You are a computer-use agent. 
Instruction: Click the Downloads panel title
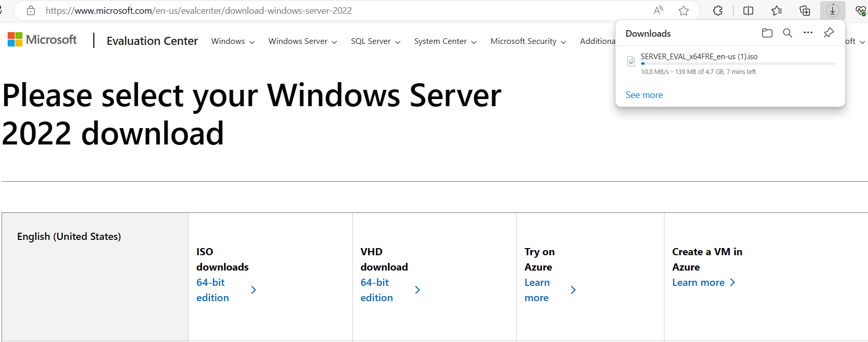[648, 34]
